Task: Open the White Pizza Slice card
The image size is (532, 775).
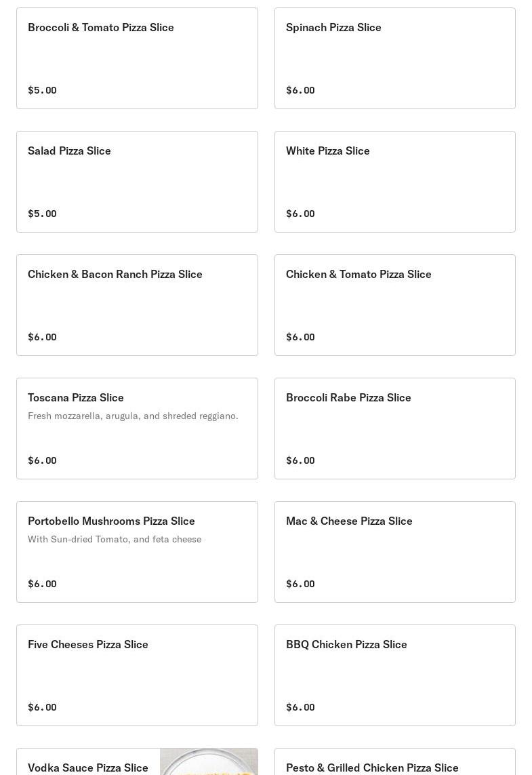Action: tap(394, 182)
